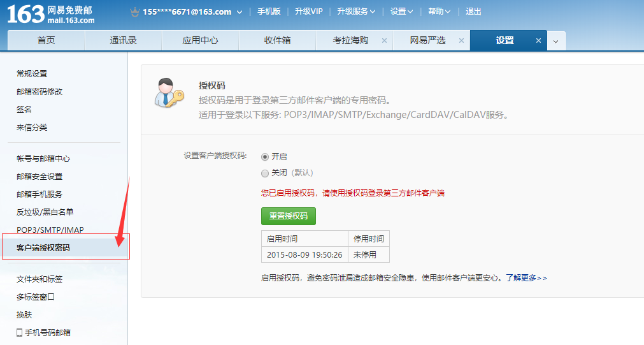Image resolution: width=644 pixels, height=345 pixels.
Task: Switch to the 通讯录 tab
Action: 123,40
